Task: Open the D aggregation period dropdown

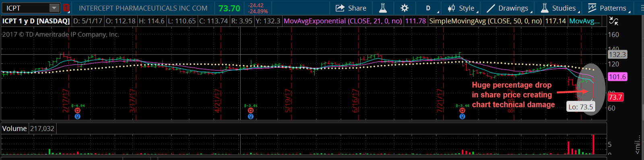Action: click(x=428, y=8)
